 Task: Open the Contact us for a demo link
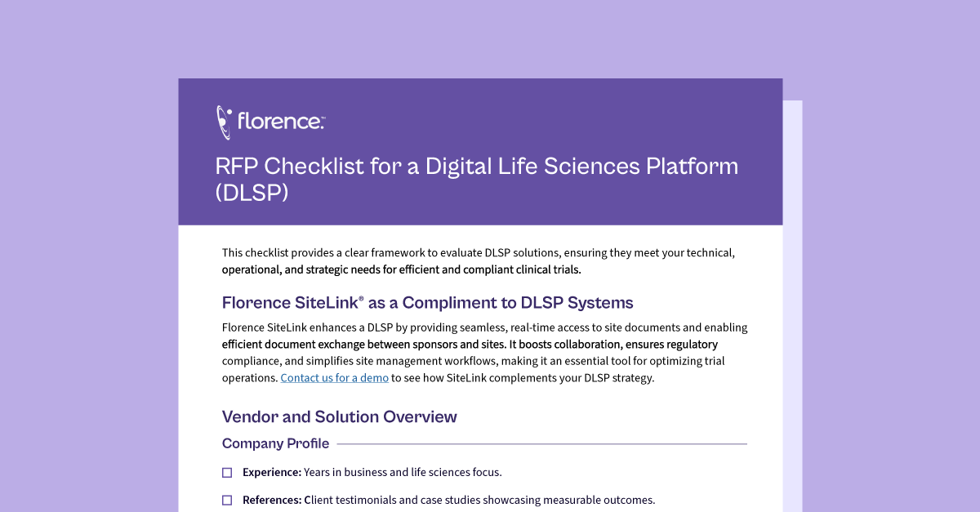335,378
